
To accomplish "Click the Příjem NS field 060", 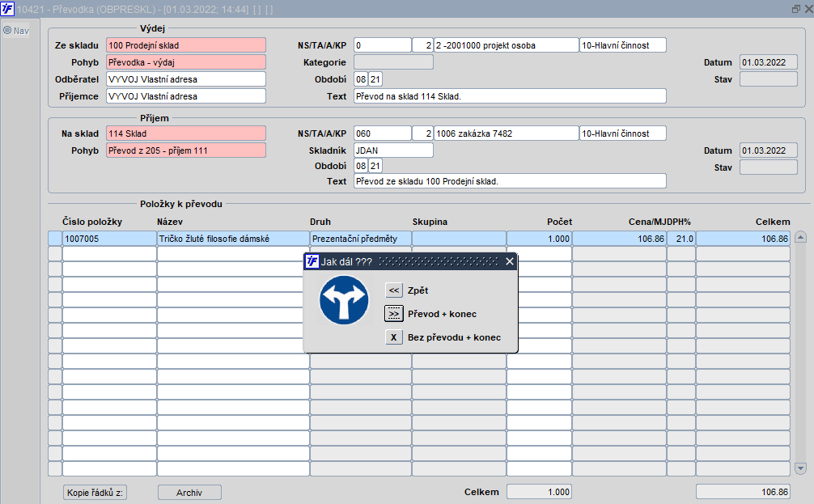I will (383, 133).
